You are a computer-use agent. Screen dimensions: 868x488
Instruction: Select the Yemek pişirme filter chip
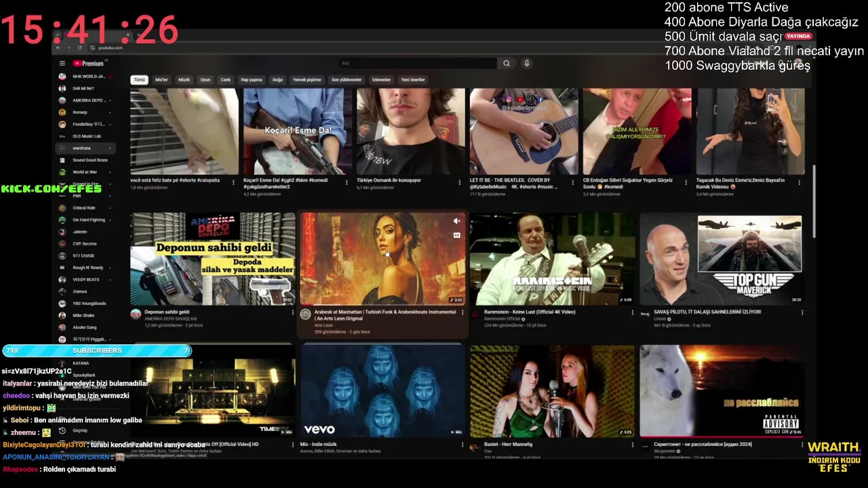(x=307, y=80)
